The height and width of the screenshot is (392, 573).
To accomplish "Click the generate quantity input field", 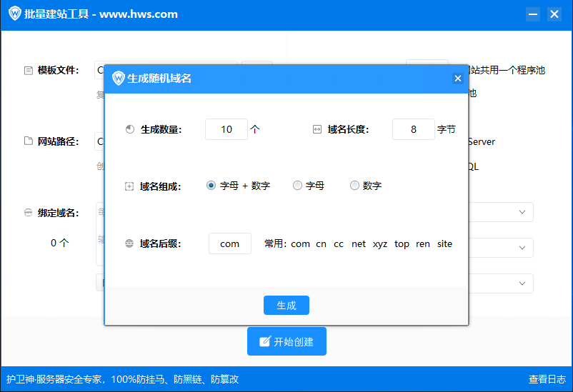I will tap(226, 129).
